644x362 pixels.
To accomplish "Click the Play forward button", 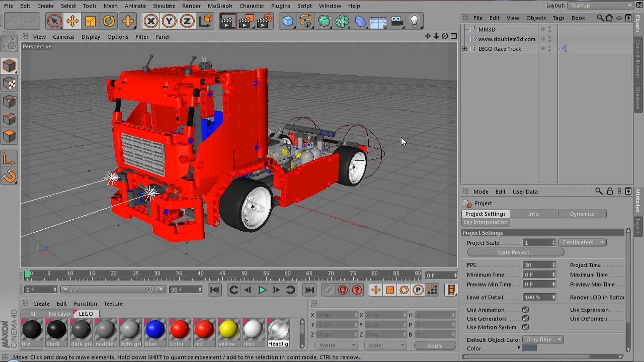I will tap(262, 290).
